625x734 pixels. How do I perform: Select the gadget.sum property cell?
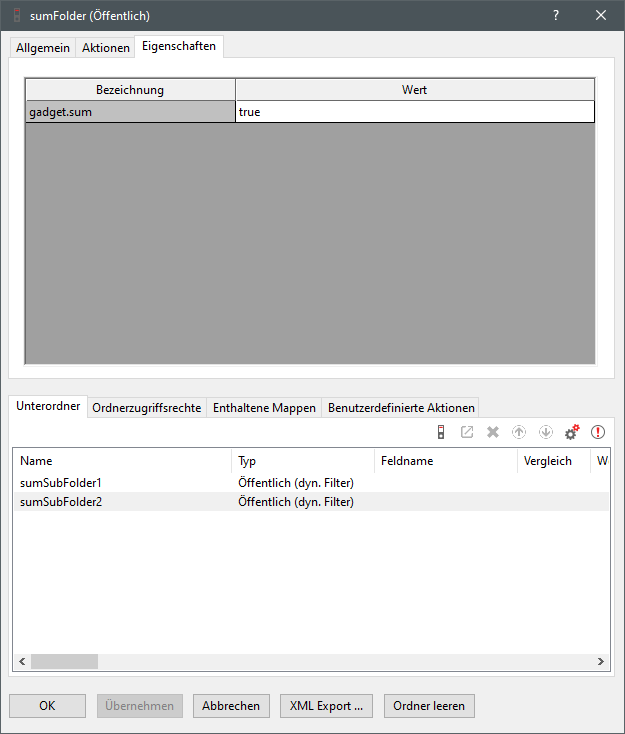pyautogui.click(x=131, y=112)
